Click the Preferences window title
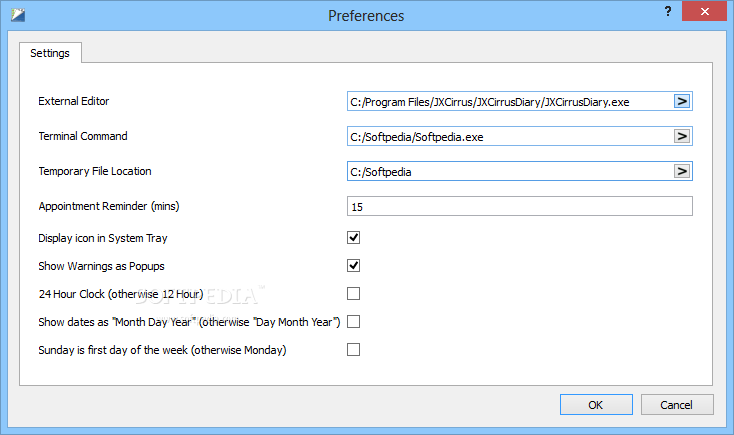The width and height of the screenshot is (734, 435). pyautogui.click(x=366, y=16)
